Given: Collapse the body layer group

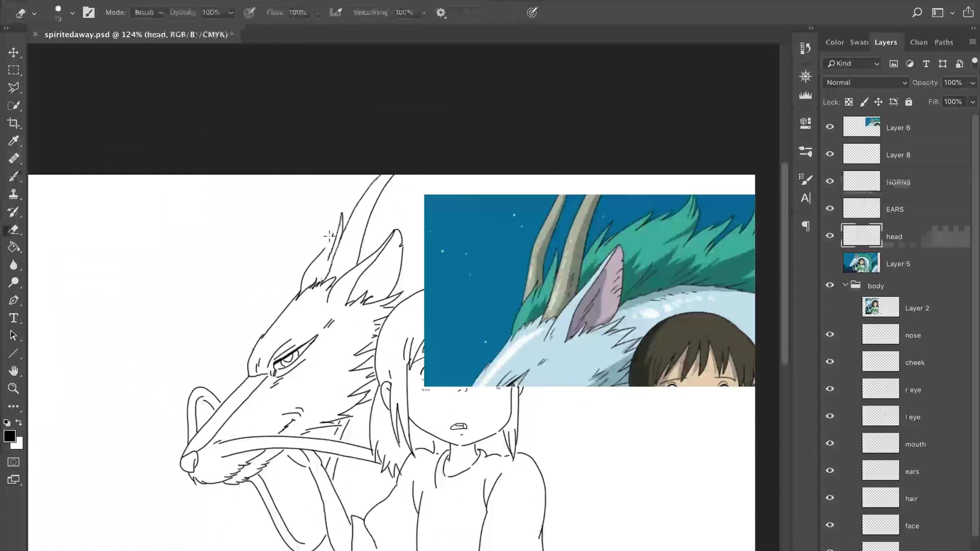Looking at the screenshot, I should click(x=845, y=284).
